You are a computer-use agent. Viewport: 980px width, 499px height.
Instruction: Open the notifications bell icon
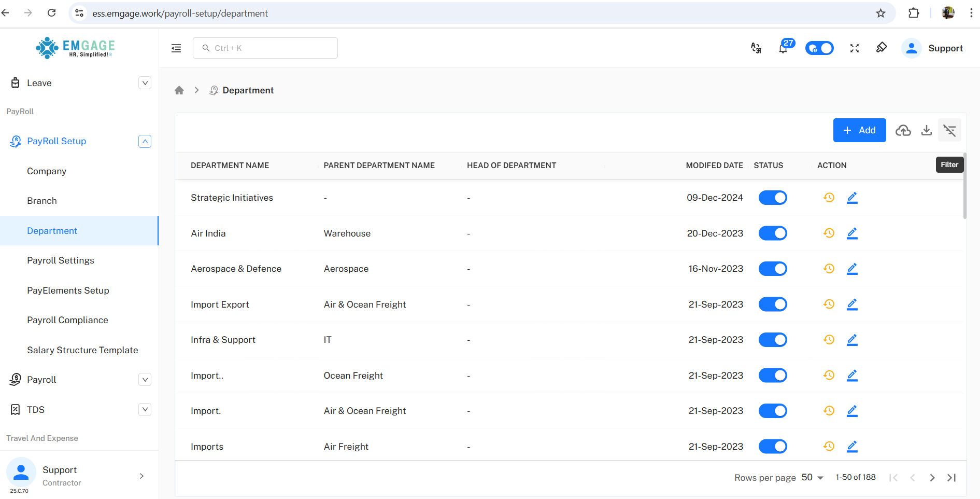tap(783, 48)
